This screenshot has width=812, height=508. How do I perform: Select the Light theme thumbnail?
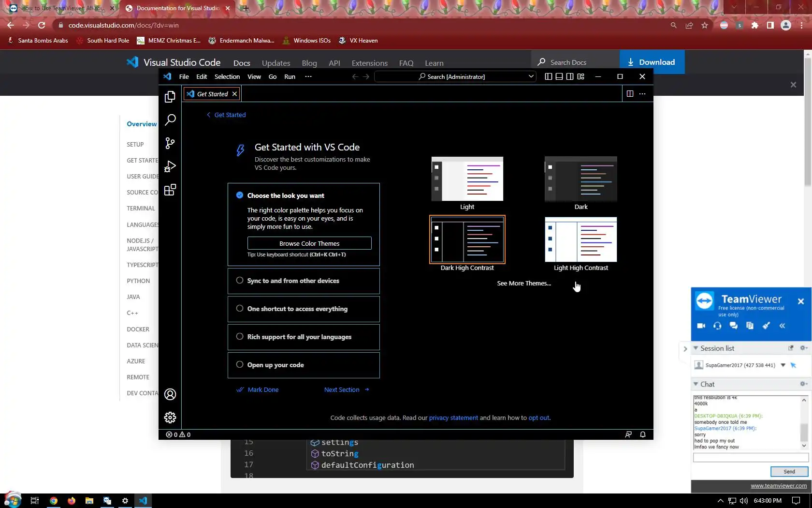[x=467, y=179]
